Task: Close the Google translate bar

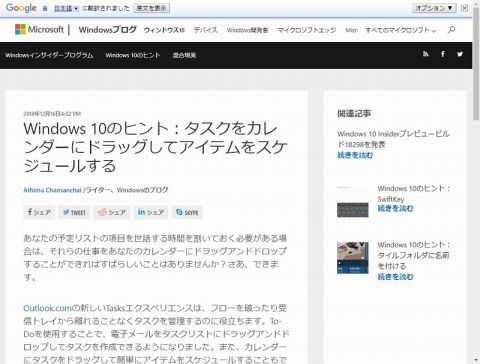Action: [464, 8]
